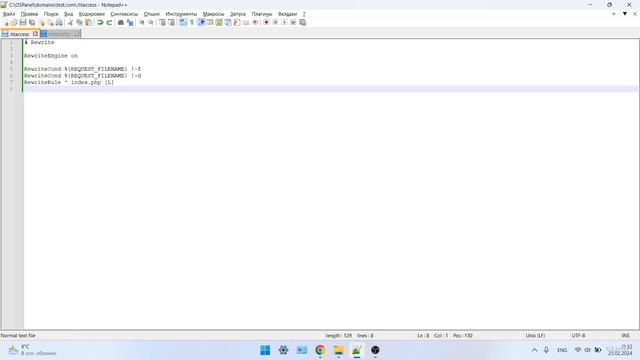Click the Paste toolbar icon
Image resolution: width=640 pixels, height=360 pixels.
88,22
